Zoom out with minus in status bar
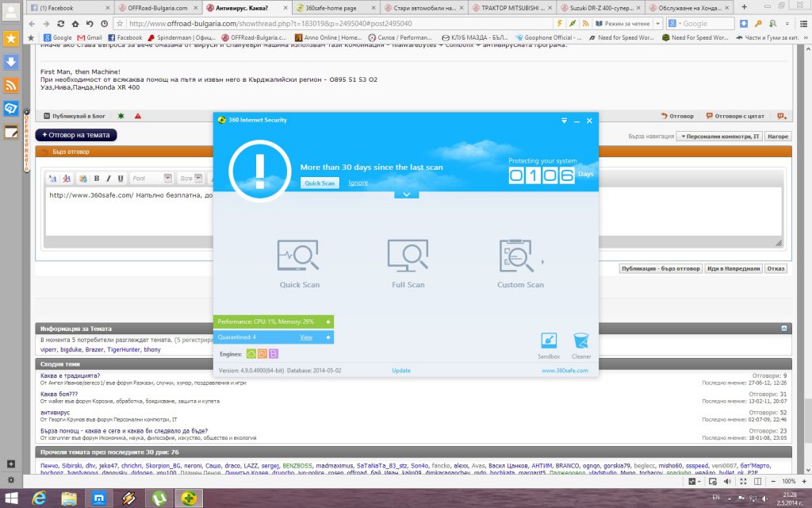This screenshot has height=508, width=812. tap(773, 482)
